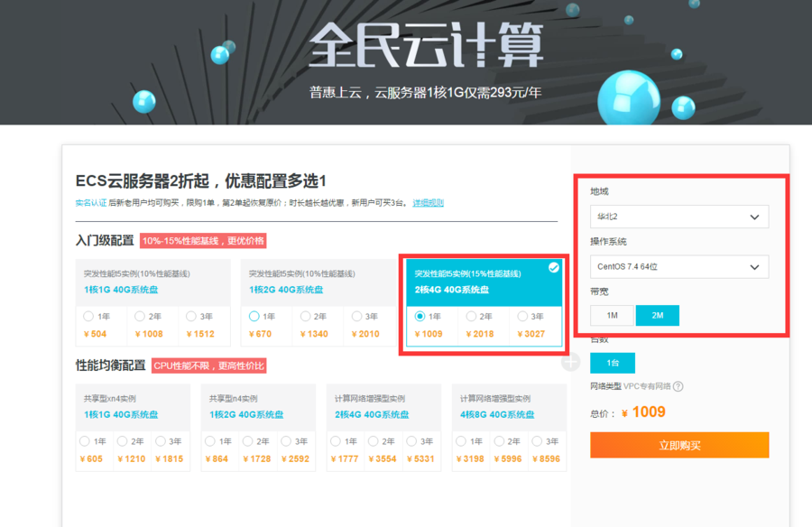This screenshot has width=812, height=527.
Task: Select 2年 ¥3554 for 计算网络增强型 2核4G
Action: [374, 441]
